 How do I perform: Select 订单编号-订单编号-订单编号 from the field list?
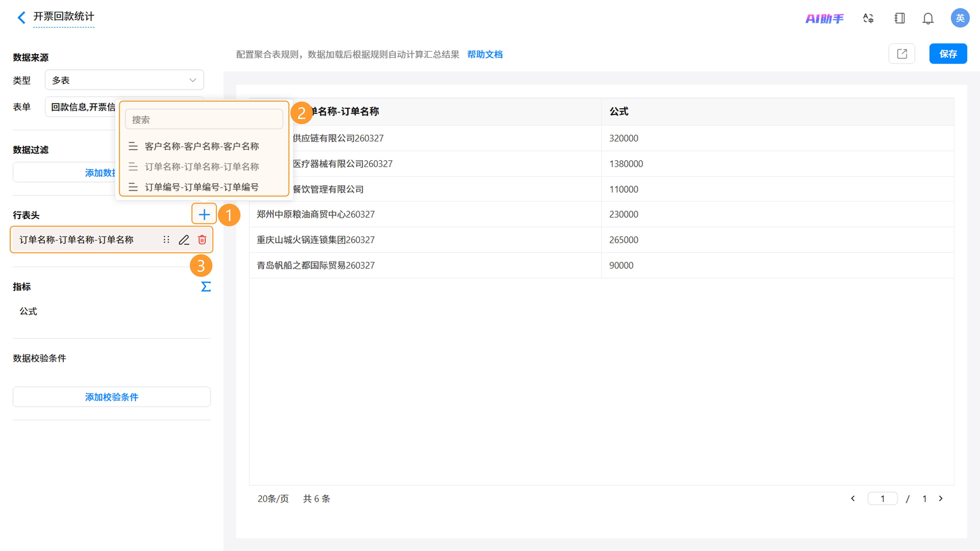[x=204, y=187]
